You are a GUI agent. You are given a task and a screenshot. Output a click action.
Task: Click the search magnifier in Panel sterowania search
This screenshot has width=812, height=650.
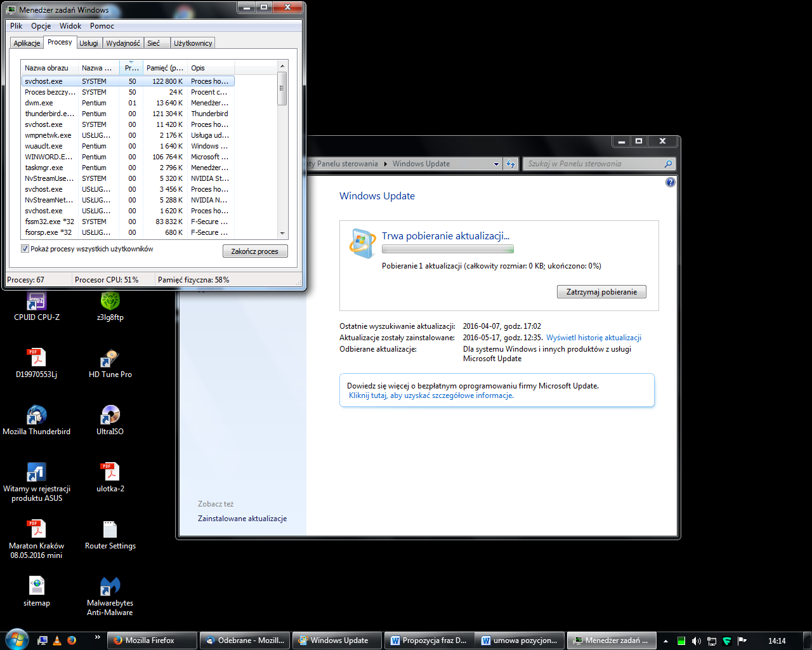pos(668,164)
